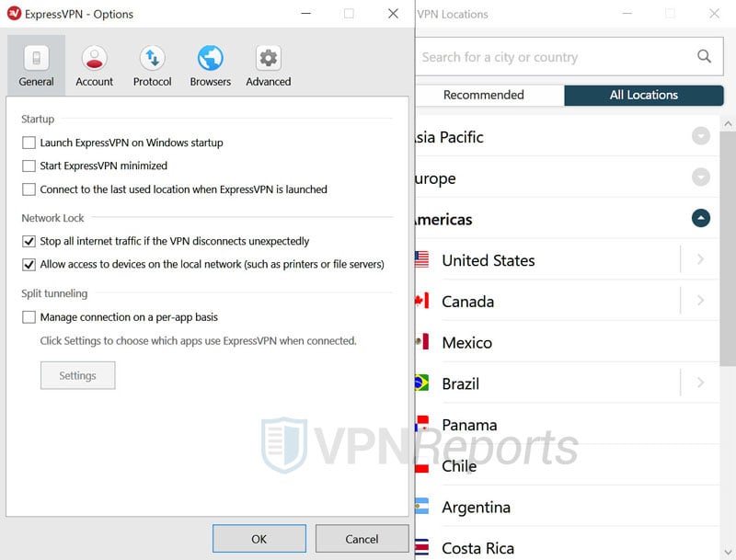Click the locations list scrollbar thumb
This screenshot has height=560, width=736.
(x=728, y=248)
